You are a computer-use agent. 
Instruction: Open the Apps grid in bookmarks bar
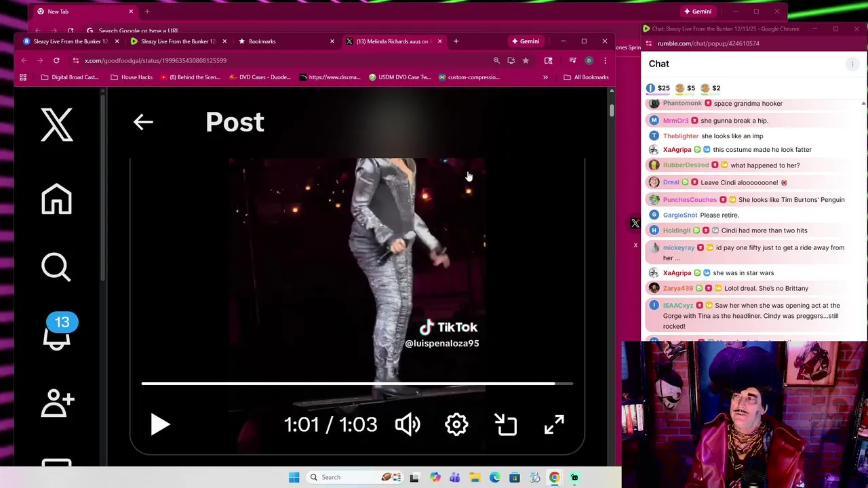click(x=23, y=77)
